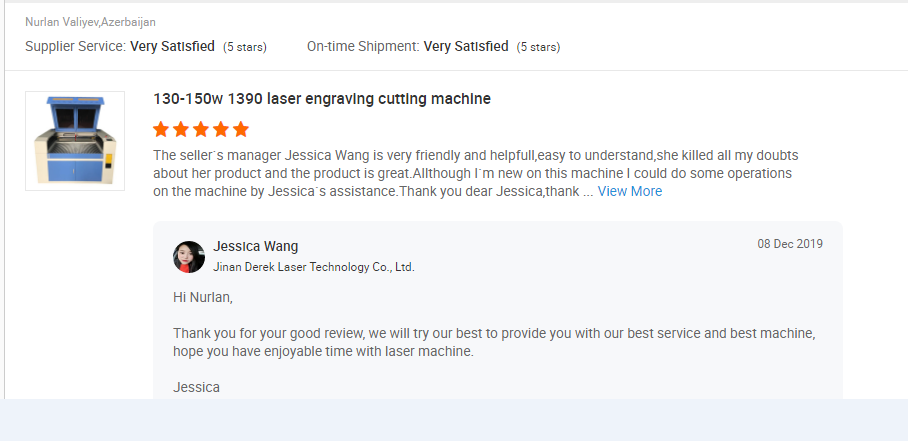Click the fifth orange rating star
The width and height of the screenshot is (908, 441).
(241, 130)
